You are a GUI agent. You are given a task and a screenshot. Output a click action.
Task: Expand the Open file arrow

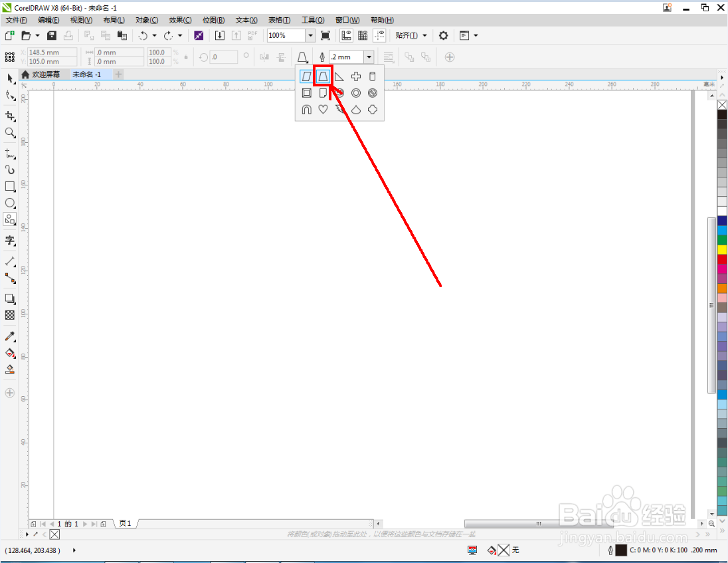click(38, 35)
